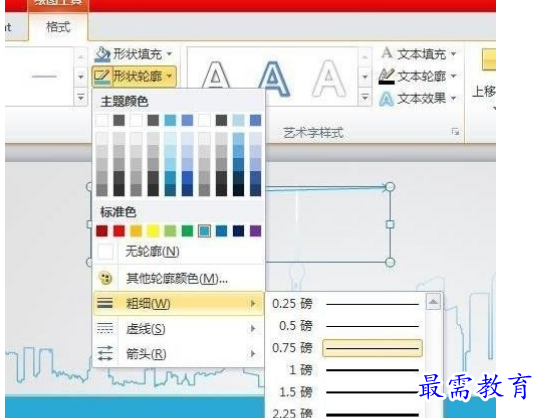
Task: Pick the purple standard color swatch
Action: pyautogui.click(x=255, y=231)
